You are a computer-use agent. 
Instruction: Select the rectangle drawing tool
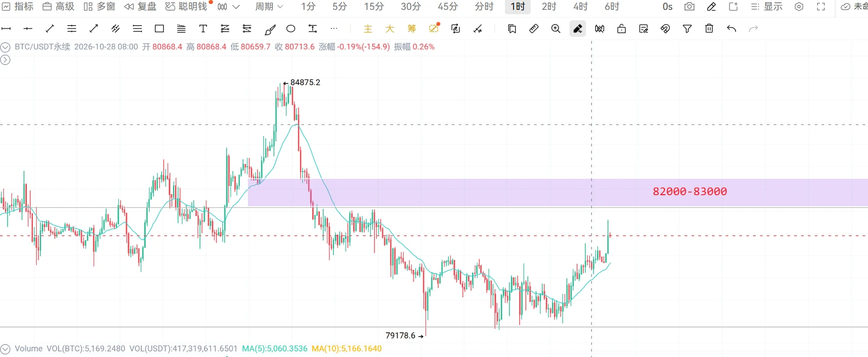[x=159, y=29]
